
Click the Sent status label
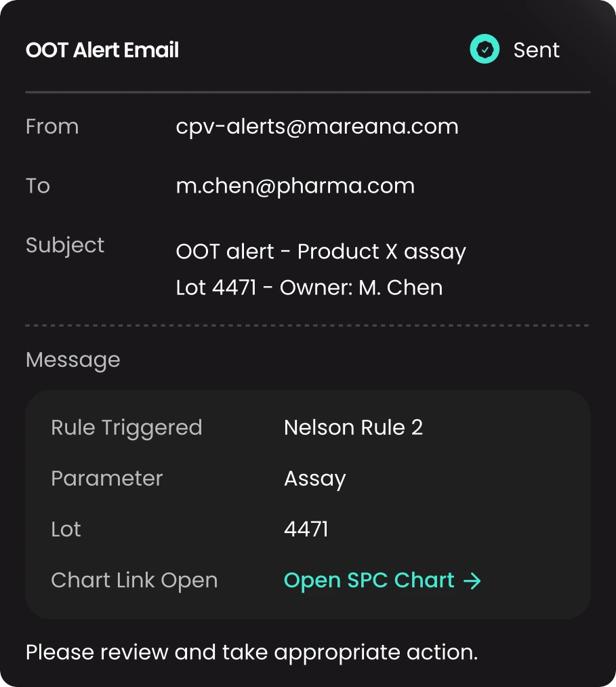tap(536, 50)
